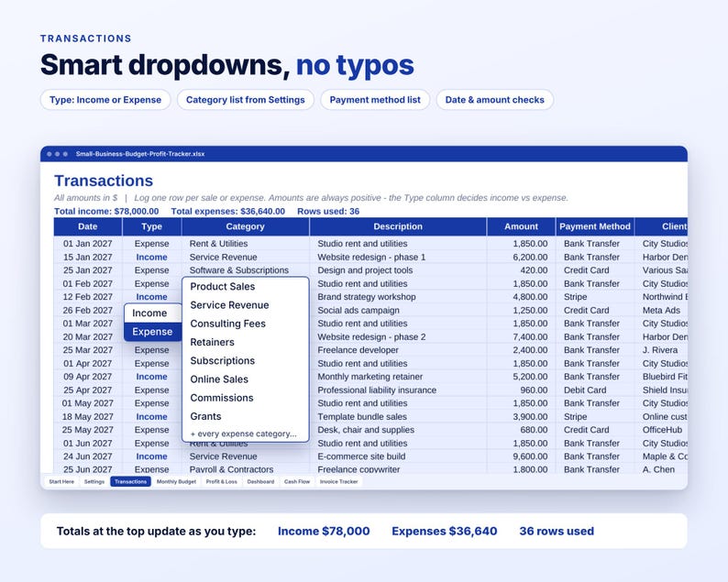Click the 'Income $78,000' footer figure
The image size is (728, 582).
pos(324,531)
